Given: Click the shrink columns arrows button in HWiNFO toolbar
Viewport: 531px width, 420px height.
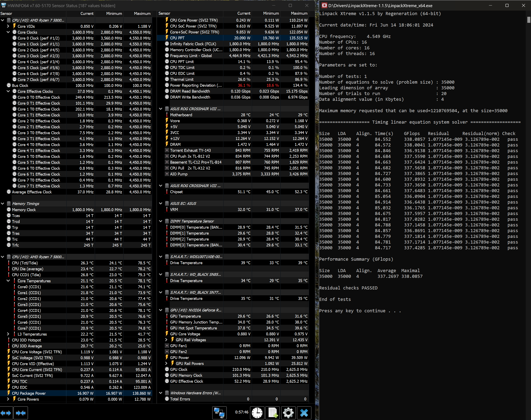Looking at the screenshot, I should tap(21, 413).
